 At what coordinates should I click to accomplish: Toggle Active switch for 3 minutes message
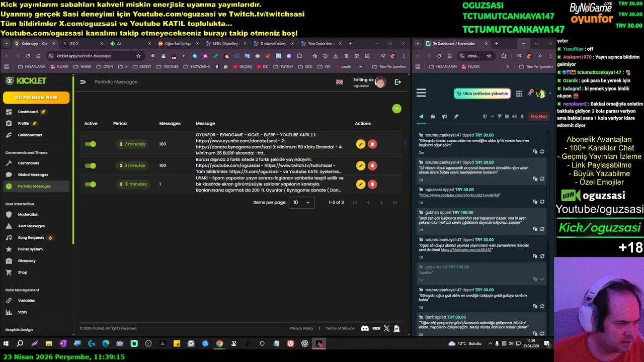point(91,165)
